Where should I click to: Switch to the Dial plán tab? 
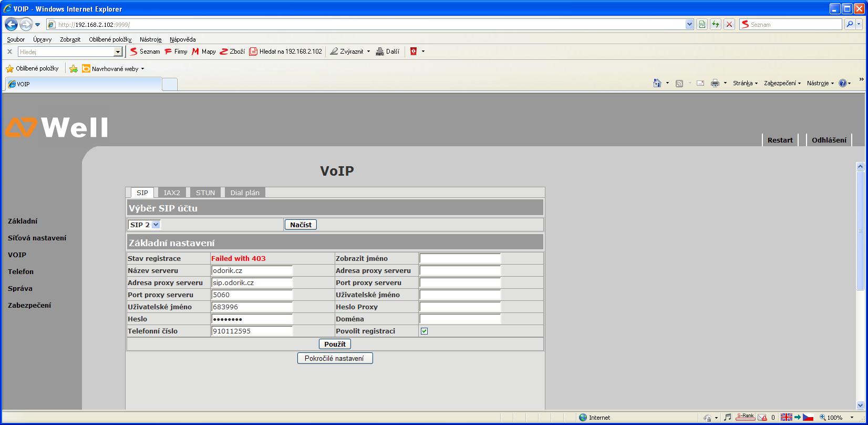click(245, 193)
